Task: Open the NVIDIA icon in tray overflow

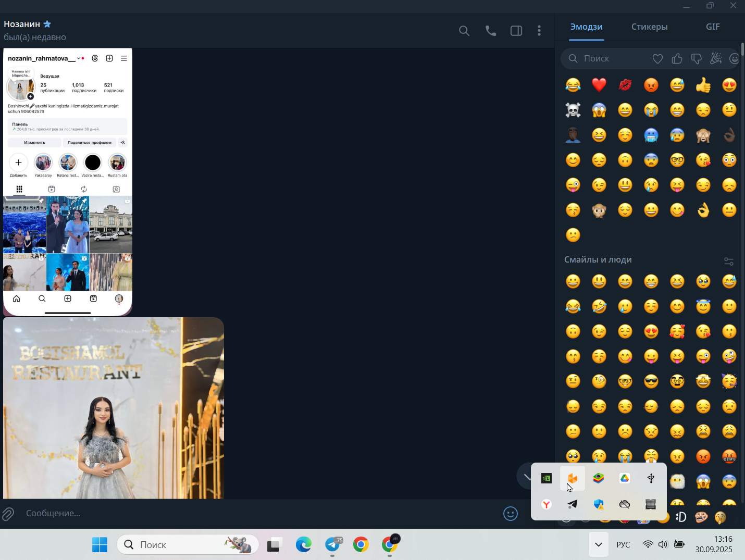Action: tap(547, 478)
